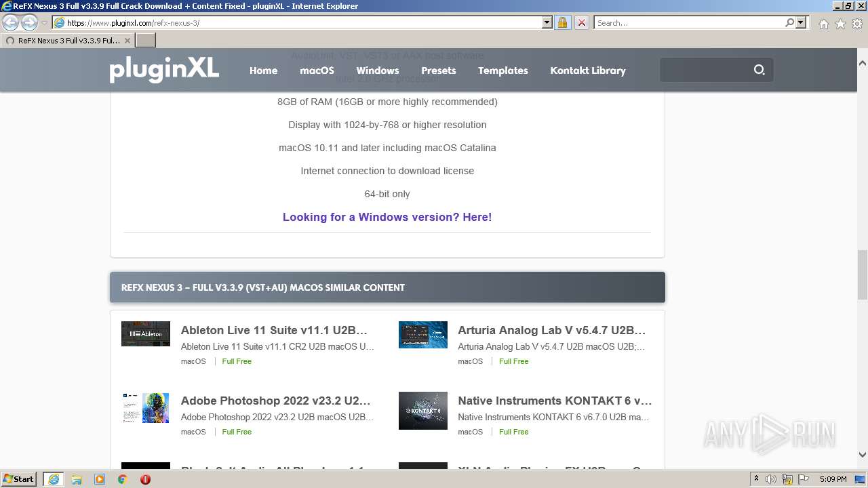868x488 pixels.
Task: Click the red Opera taskbar icon
Action: point(145,479)
